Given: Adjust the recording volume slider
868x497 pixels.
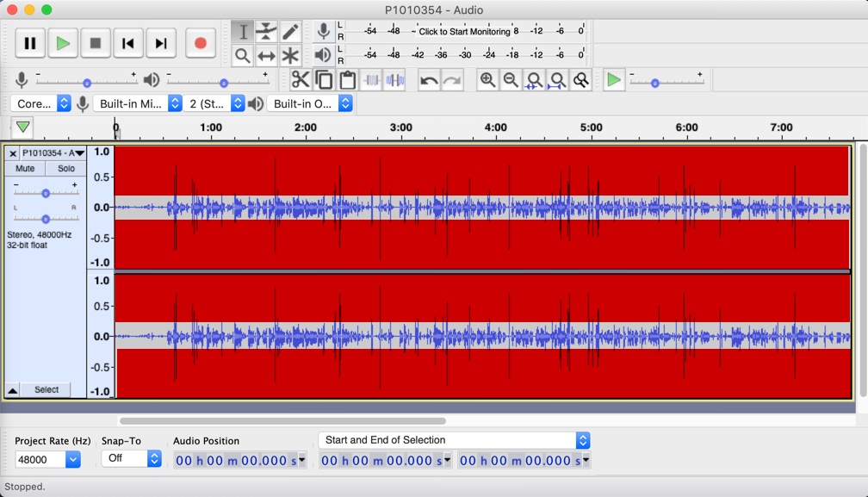Looking at the screenshot, I should point(86,83).
